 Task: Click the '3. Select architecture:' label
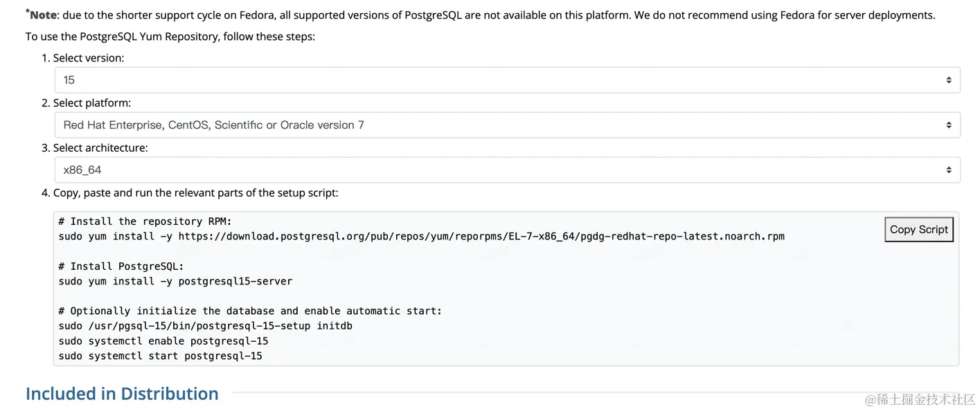[95, 148]
